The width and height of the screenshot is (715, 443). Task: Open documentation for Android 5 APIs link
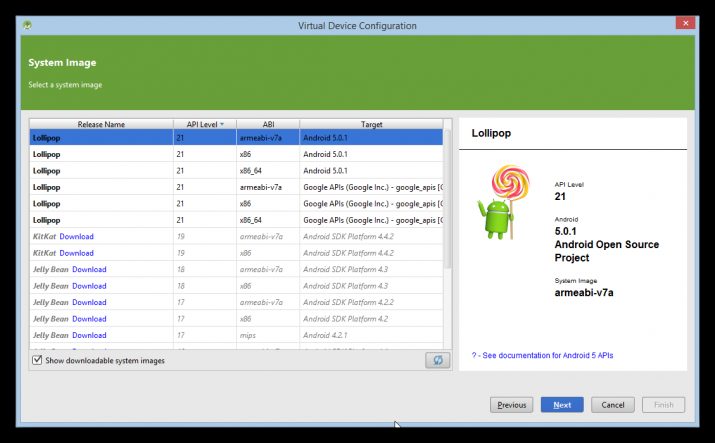click(542, 355)
